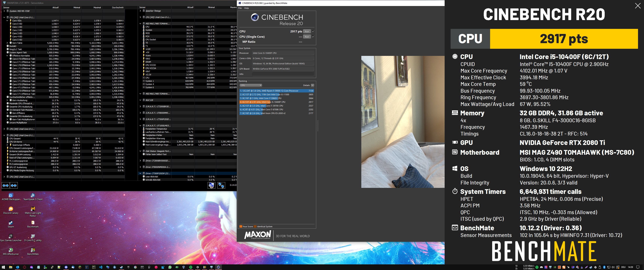Select i7-6700K ranking entry
This screenshot has height=270, width=644.
pyautogui.click(x=277, y=109)
